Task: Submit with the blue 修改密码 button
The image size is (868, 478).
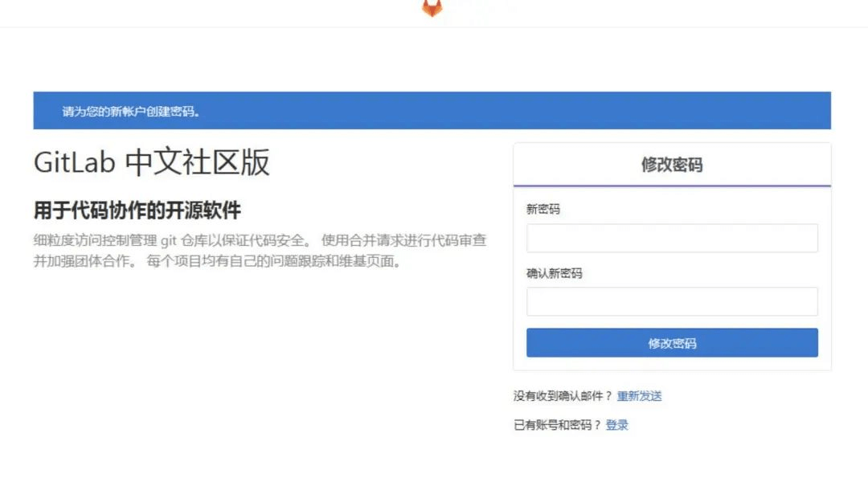Action: tap(672, 343)
